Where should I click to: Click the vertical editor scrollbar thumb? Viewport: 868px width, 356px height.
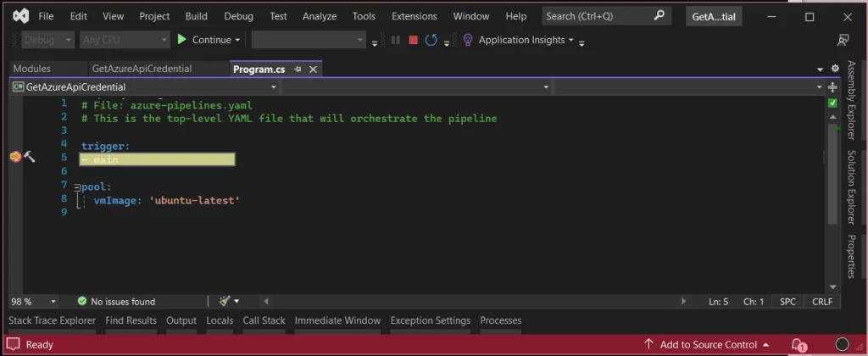coord(832,173)
